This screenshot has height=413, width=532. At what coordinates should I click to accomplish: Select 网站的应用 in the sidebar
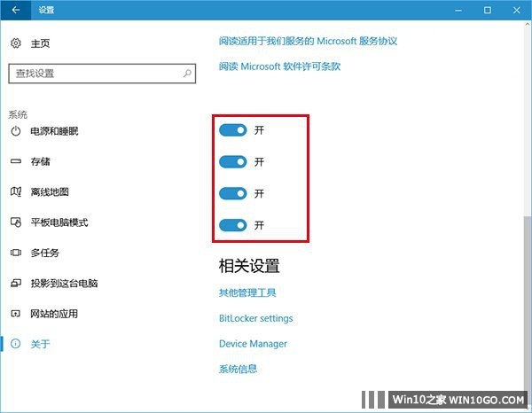[x=54, y=314]
